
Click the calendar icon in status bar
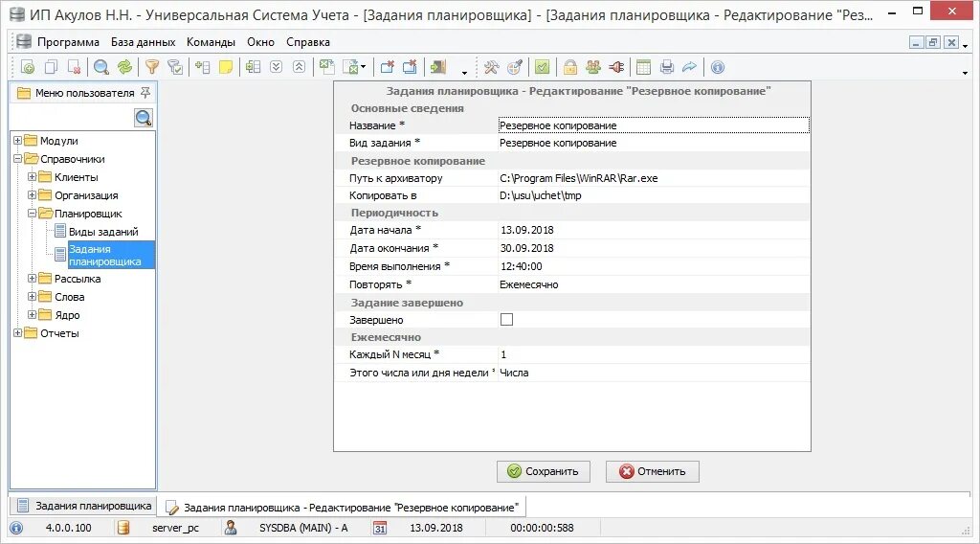click(380, 528)
